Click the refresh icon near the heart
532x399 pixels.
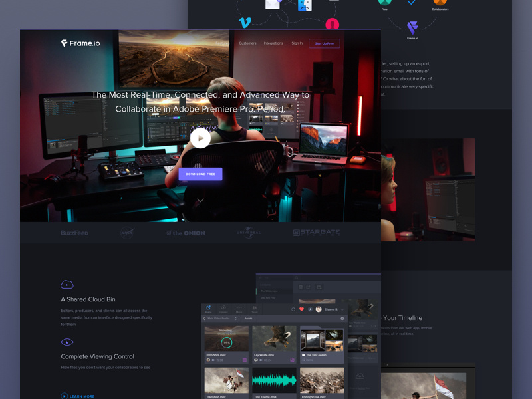(x=293, y=309)
